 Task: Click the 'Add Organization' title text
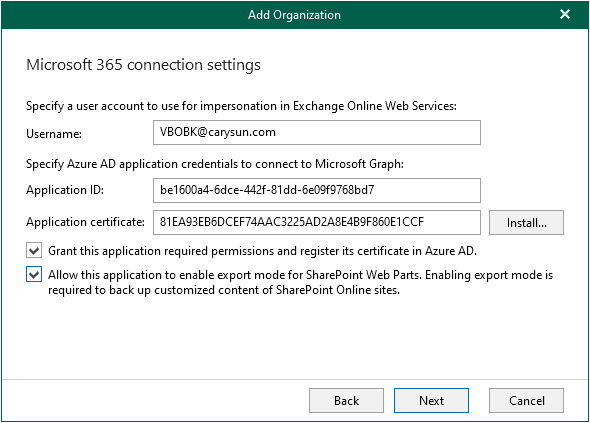click(x=294, y=15)
